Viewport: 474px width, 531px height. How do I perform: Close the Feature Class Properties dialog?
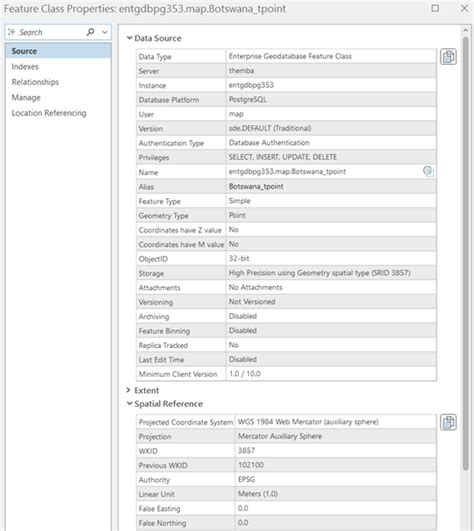(x=465, y=8)
